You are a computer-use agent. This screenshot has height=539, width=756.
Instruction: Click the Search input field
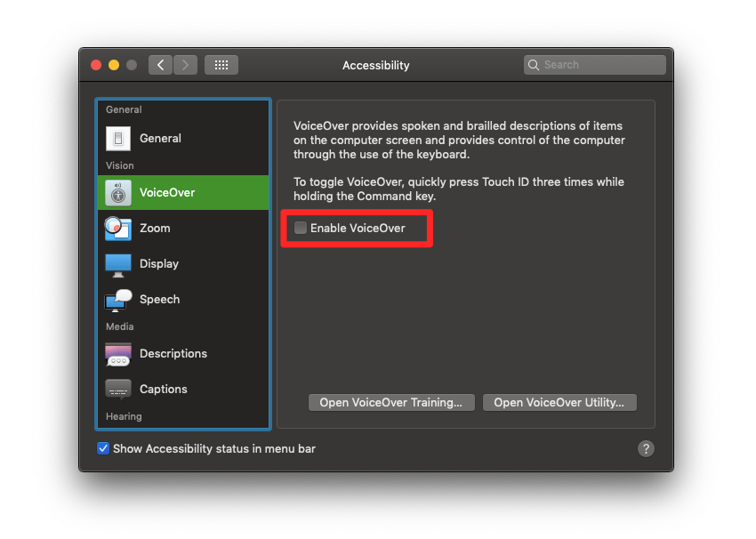pos(595,65)
